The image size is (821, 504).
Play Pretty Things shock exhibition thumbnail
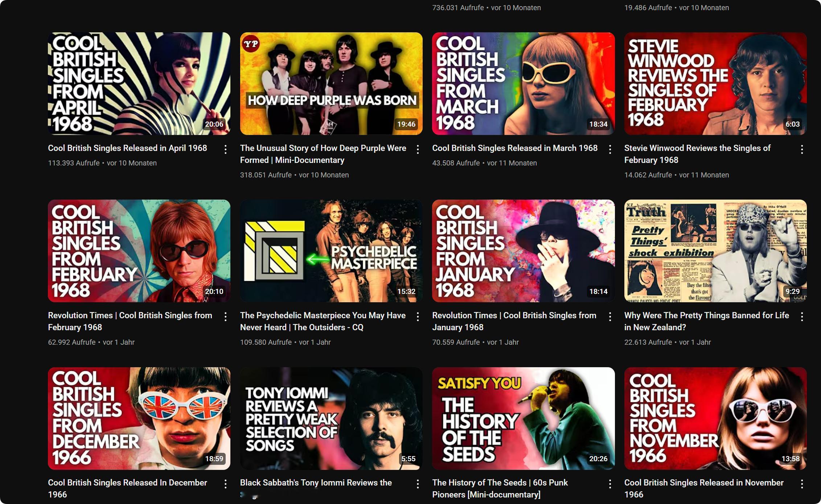tap(715, 251)
